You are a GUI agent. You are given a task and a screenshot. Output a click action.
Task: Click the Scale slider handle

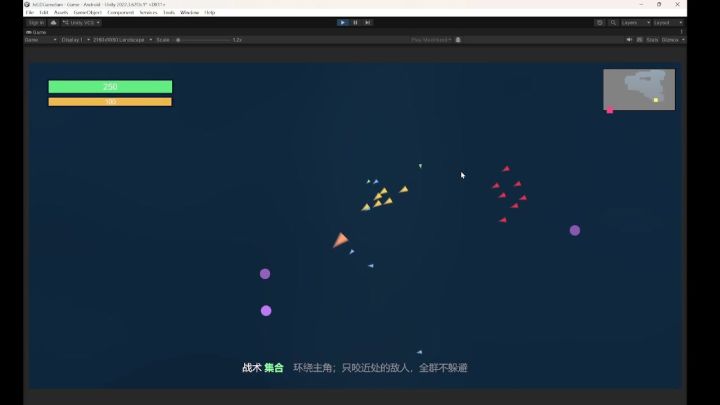click(178, 40)
